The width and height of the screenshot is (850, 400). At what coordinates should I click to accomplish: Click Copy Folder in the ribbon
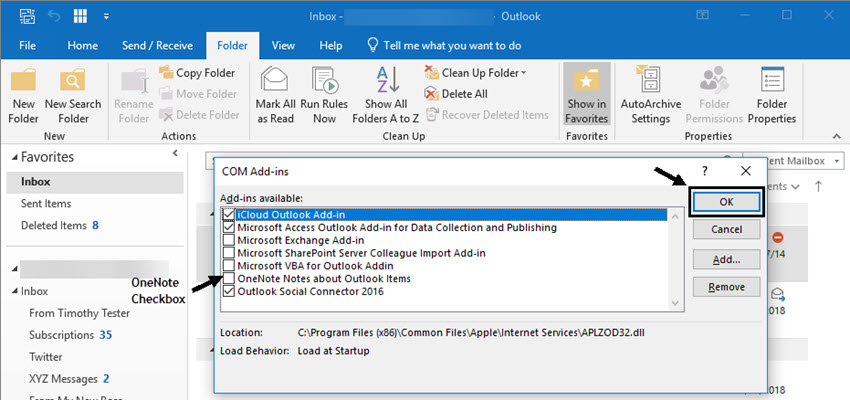tap(196, 73)
